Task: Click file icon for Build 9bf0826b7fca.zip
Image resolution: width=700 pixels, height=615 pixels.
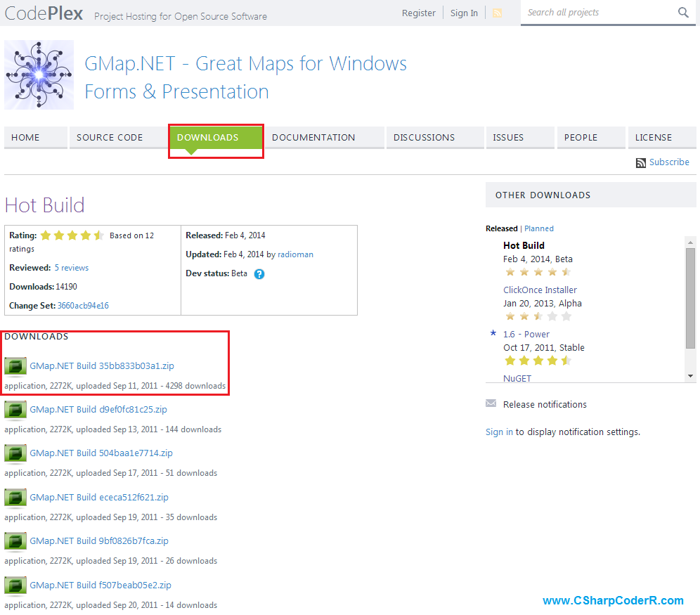Action: pos(15,542)
